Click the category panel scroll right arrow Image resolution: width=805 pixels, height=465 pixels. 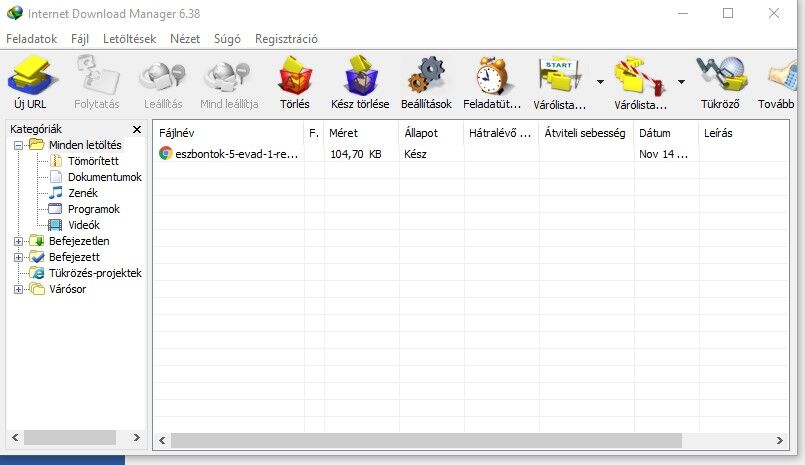click(137, 438)
